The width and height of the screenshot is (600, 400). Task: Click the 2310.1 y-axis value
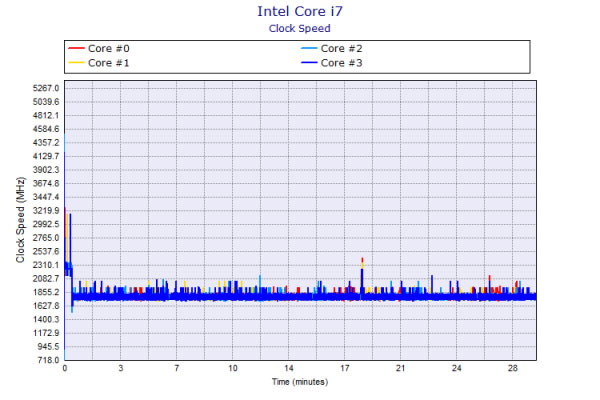click(46, 265)
